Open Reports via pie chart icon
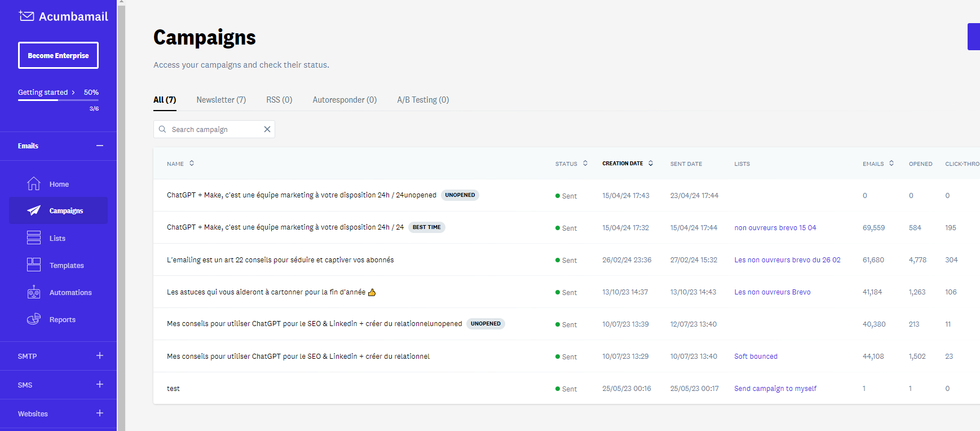The width and height of the screenshot is (980, 431). pyautogui.click(x=34, y=319)
